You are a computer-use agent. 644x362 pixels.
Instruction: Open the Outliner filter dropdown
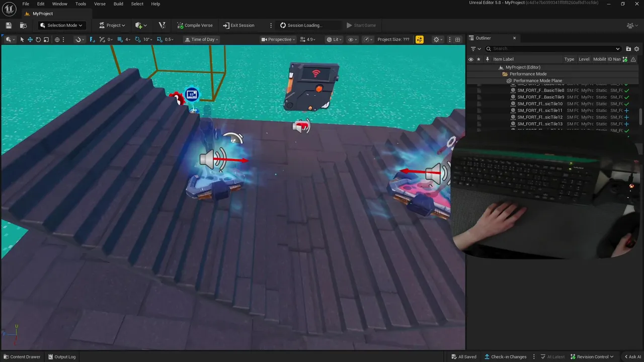click(x=475, y=49)
